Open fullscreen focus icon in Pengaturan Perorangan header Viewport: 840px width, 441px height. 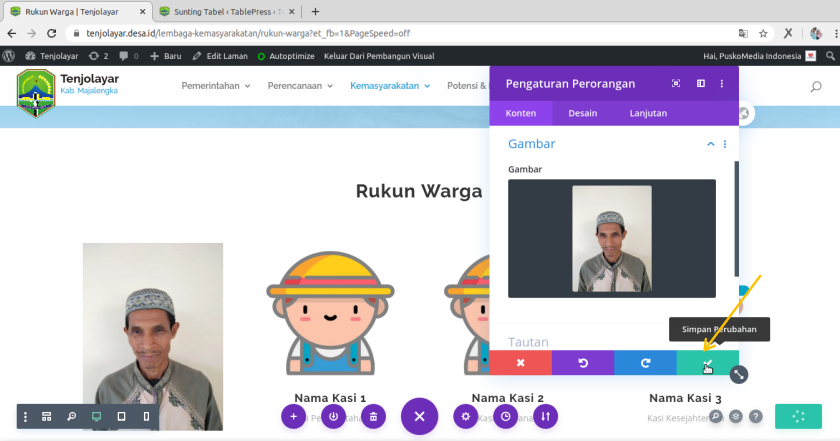click(676, 83)
